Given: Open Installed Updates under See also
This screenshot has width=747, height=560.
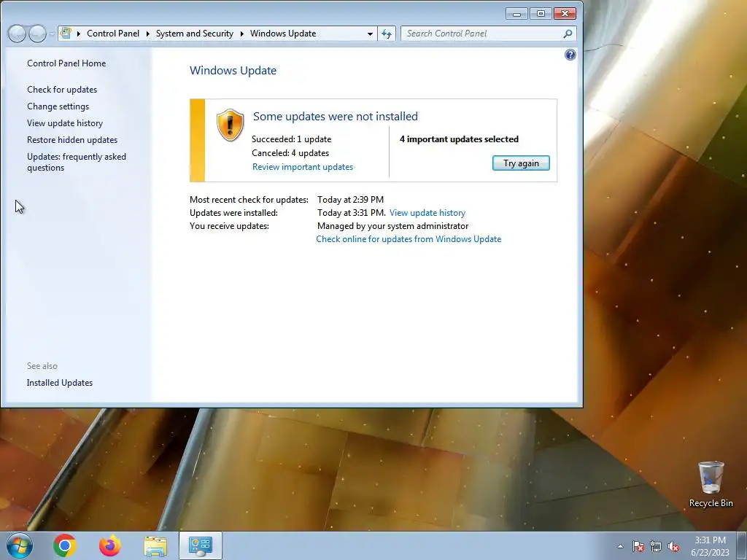Looking at the screenshot, I should coord(60,383).
